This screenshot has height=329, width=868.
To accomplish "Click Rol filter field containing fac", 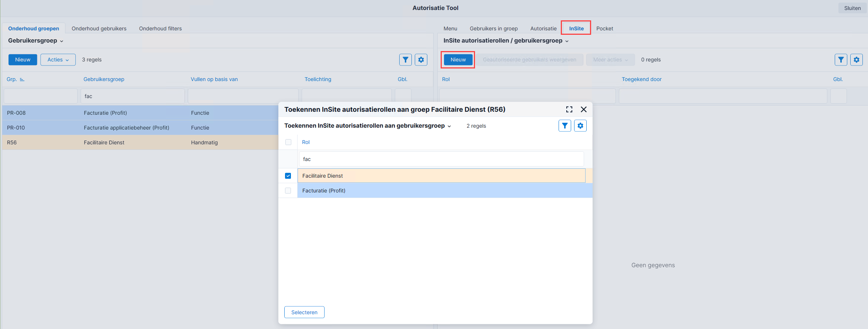I will [441, 159].
